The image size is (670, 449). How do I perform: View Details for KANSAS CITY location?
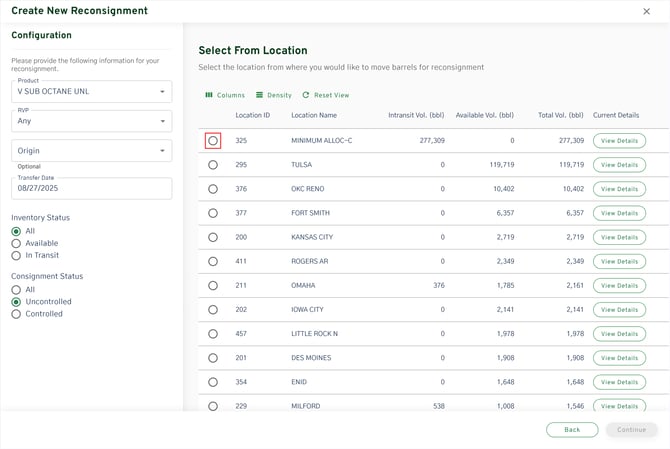[619, 237]
